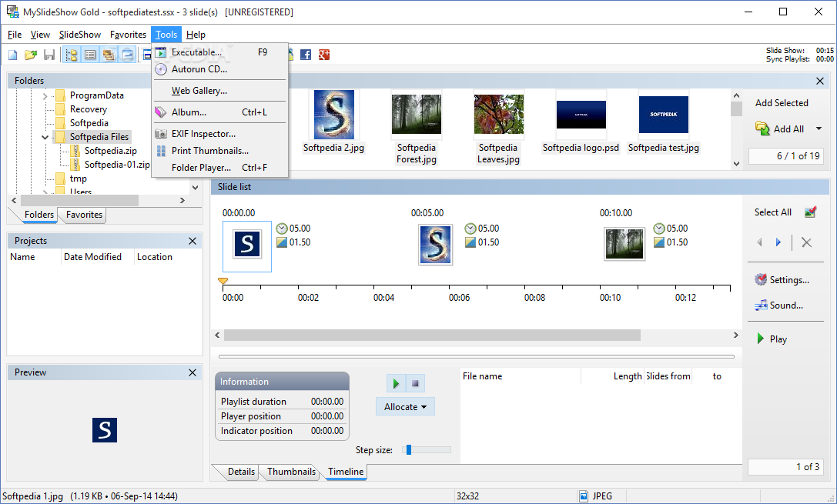The height and width of the screenshot is (504, 837).
Task: Click the Save floppy disk icon
Action: tap(49, 55)
